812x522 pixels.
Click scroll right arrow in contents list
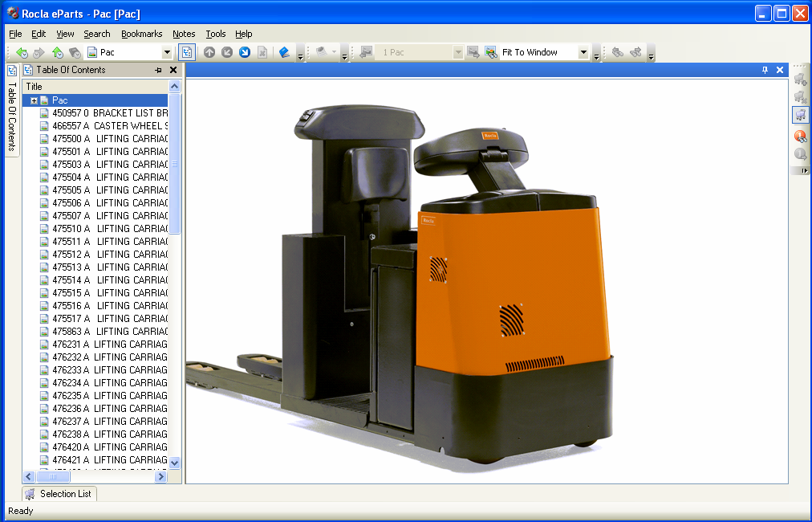pyautogui.click(x=160, y=476)
